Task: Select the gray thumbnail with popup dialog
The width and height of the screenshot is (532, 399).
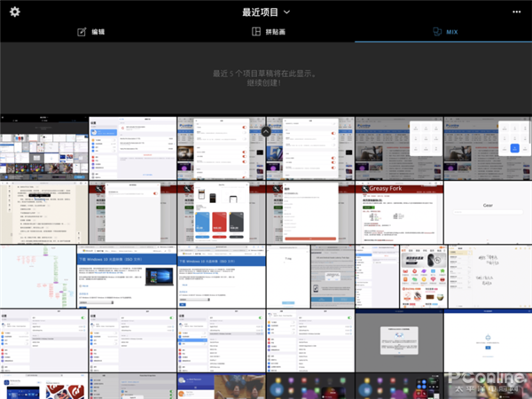Action: (399, 340)
